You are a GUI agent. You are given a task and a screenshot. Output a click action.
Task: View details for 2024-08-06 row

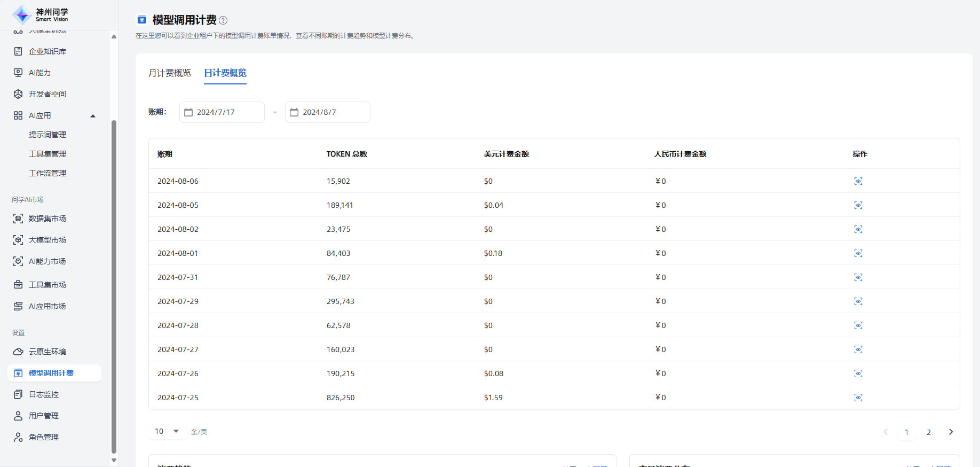point(858,181)
